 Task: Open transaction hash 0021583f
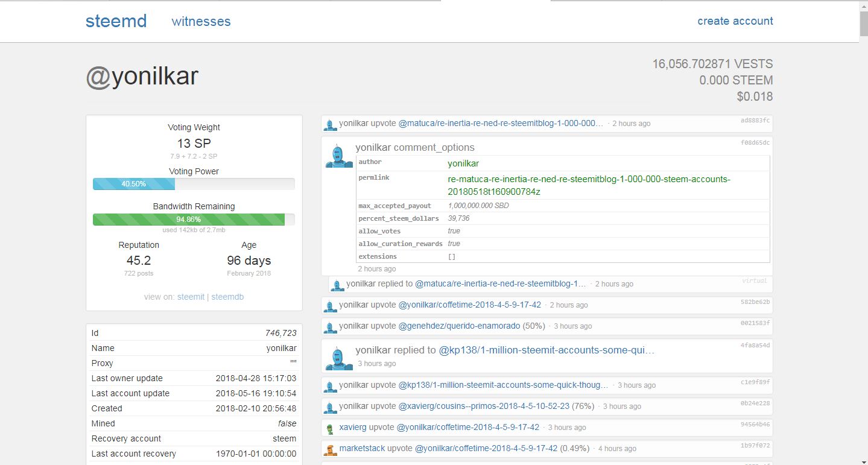pyautogui.click(x=755, y=323)
